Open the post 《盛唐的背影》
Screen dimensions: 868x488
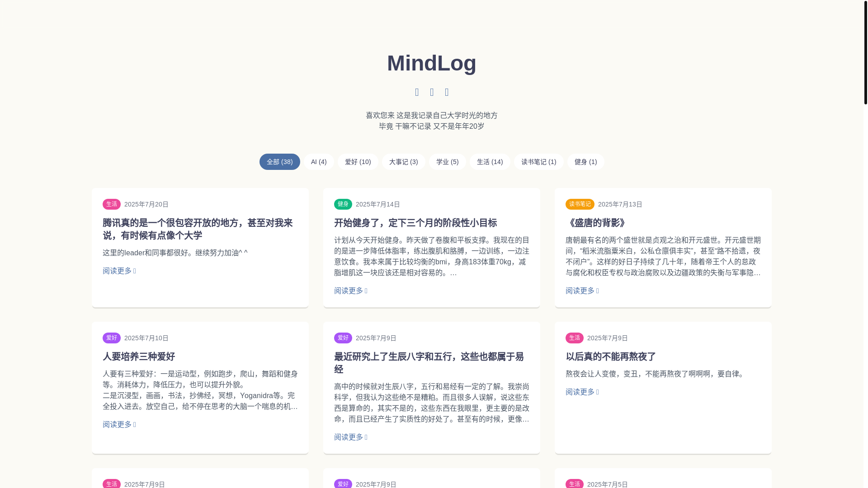point(597,223)
